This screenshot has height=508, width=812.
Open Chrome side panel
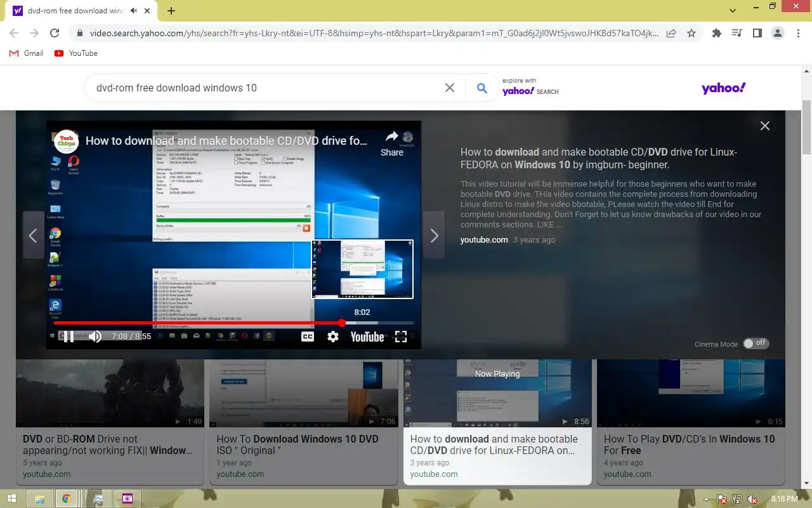point(757,33)
